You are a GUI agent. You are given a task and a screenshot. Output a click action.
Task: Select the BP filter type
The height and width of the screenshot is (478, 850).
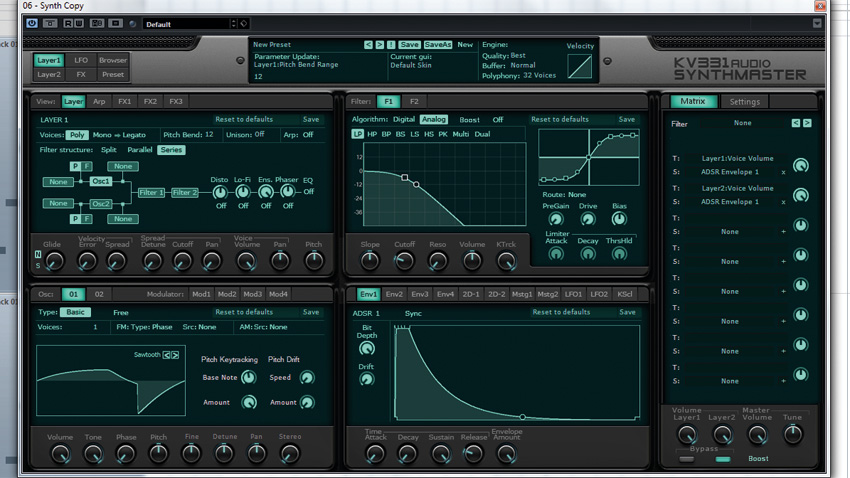[386, 134]
